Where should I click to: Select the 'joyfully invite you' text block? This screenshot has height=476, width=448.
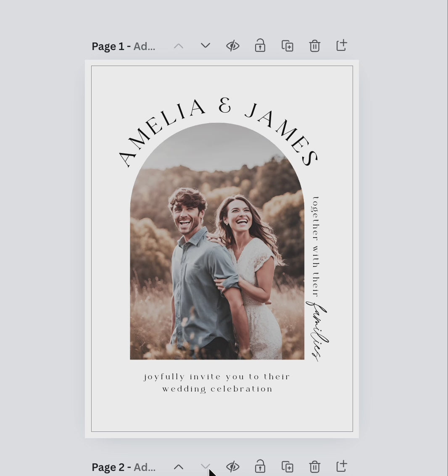(x=217, y=383)
